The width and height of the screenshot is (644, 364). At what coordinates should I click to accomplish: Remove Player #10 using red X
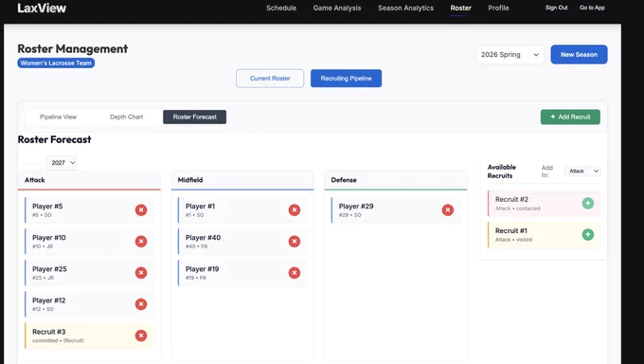point(141,242)
